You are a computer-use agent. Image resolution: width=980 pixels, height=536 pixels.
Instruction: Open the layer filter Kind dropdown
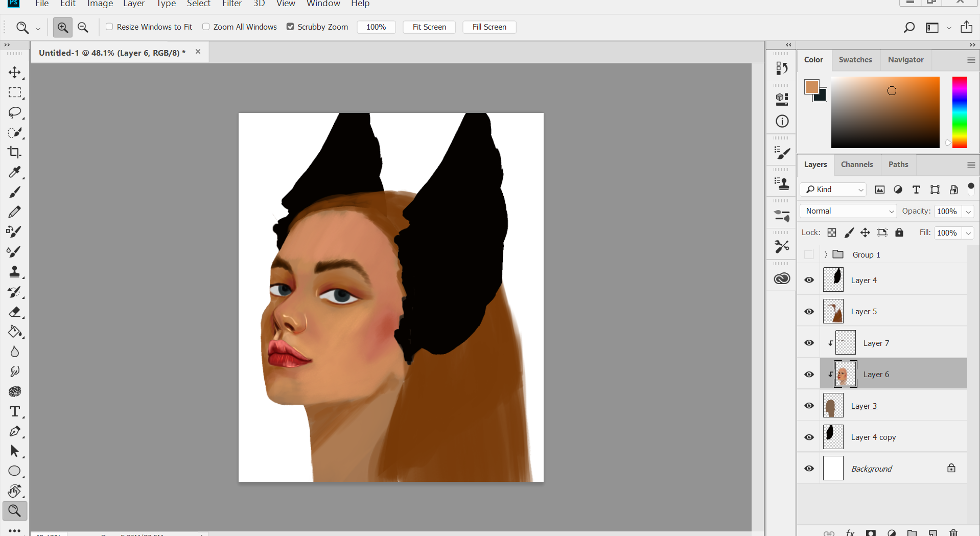[833, 190]
